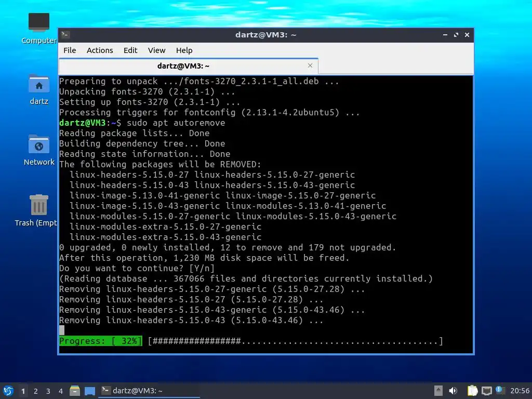The width and height of the screenshot is (532, 399).
Task: Click the 20:56 panel clock
Action: (520, 391)
